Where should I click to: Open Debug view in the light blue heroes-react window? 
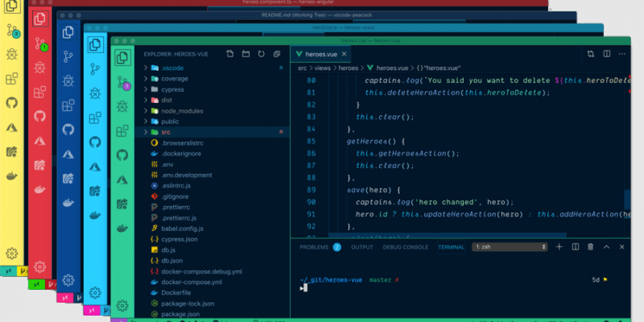95,94
